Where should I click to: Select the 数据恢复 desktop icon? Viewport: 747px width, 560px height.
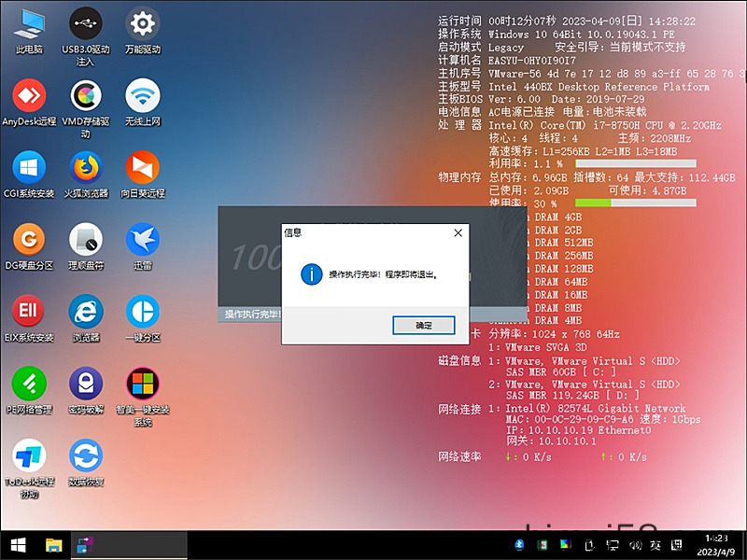pyautogui.click(x=86, y=463)
